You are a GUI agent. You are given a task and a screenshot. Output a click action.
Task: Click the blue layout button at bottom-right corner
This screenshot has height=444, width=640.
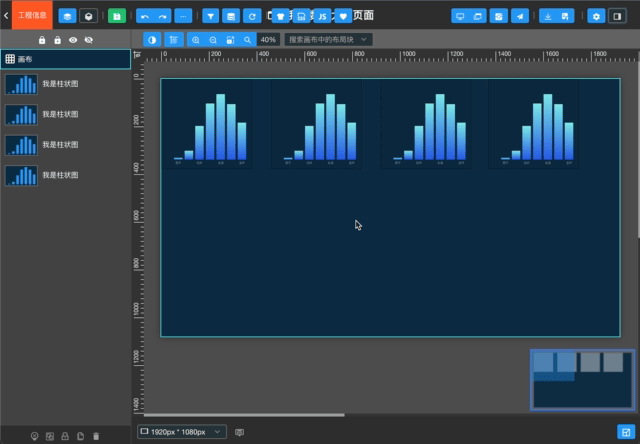[x=626, y=432]
